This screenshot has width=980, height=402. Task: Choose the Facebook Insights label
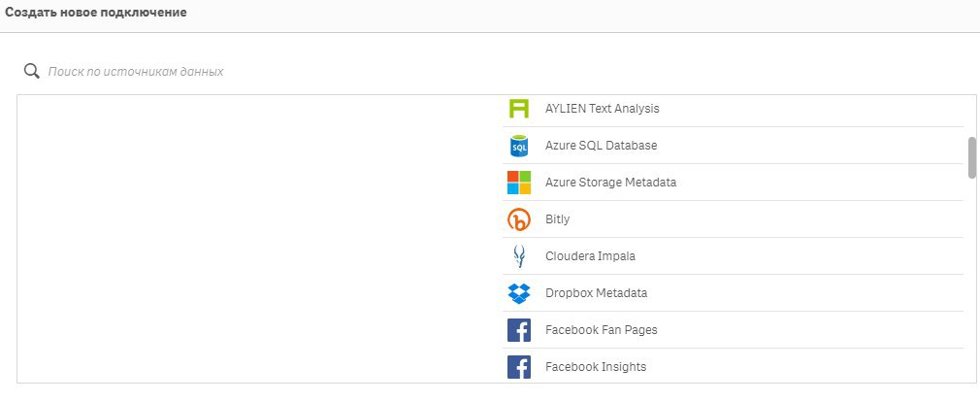(x=596, y=367)
